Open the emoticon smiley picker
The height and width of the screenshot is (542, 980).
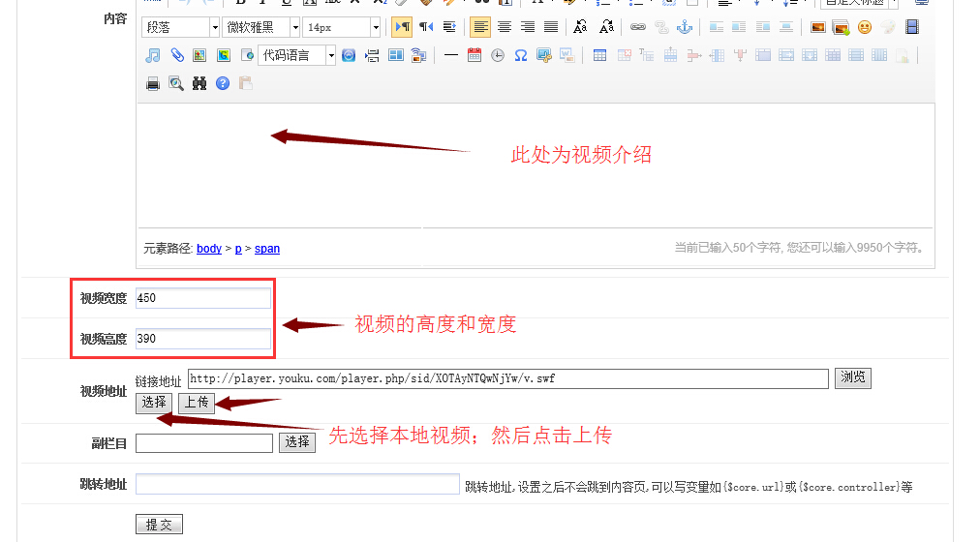click(864, 27)
